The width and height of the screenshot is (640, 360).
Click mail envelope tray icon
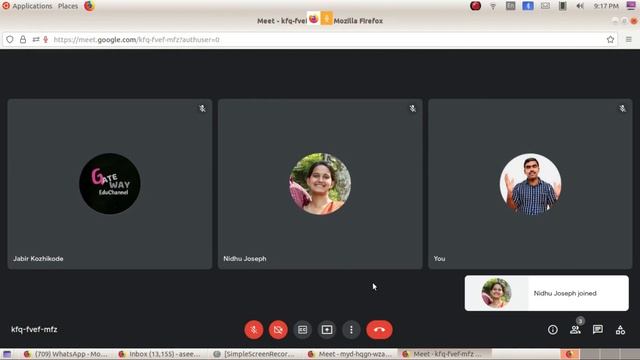pyautogui.click(x=545, y=6)
